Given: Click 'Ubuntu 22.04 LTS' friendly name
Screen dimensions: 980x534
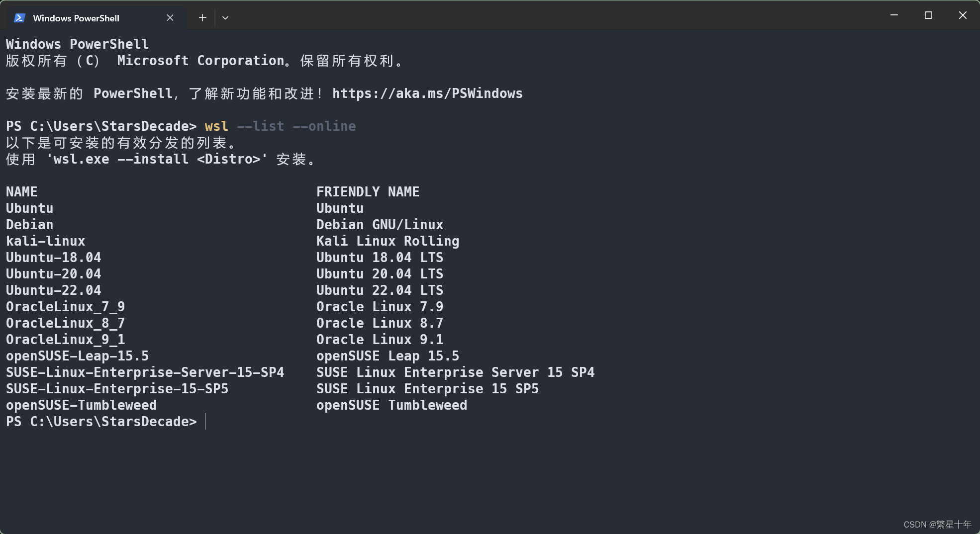Looking at the screenshot, I should [x=380, y=290].
